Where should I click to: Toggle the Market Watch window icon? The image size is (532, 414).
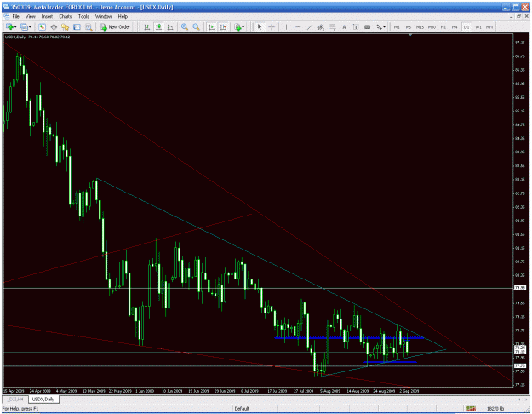(x=42, y=27)
